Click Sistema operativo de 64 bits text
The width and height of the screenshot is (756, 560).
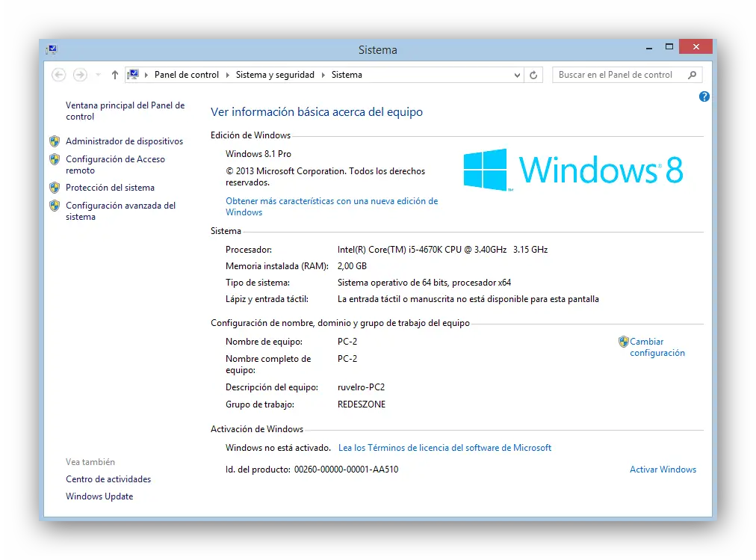[424, 283]
